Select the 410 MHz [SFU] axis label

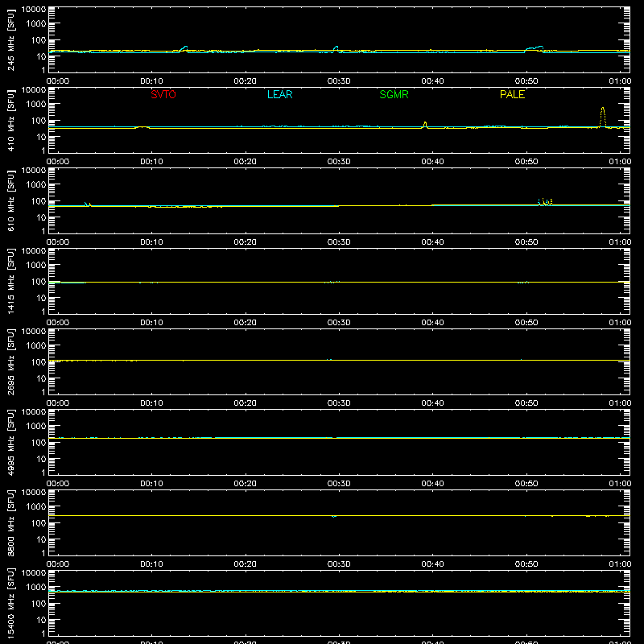(10, 120)
